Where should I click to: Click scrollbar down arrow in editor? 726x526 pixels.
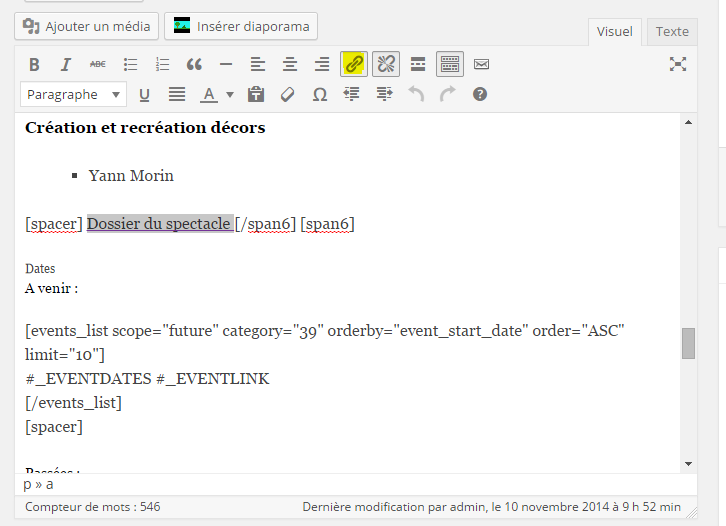[688, 463]
